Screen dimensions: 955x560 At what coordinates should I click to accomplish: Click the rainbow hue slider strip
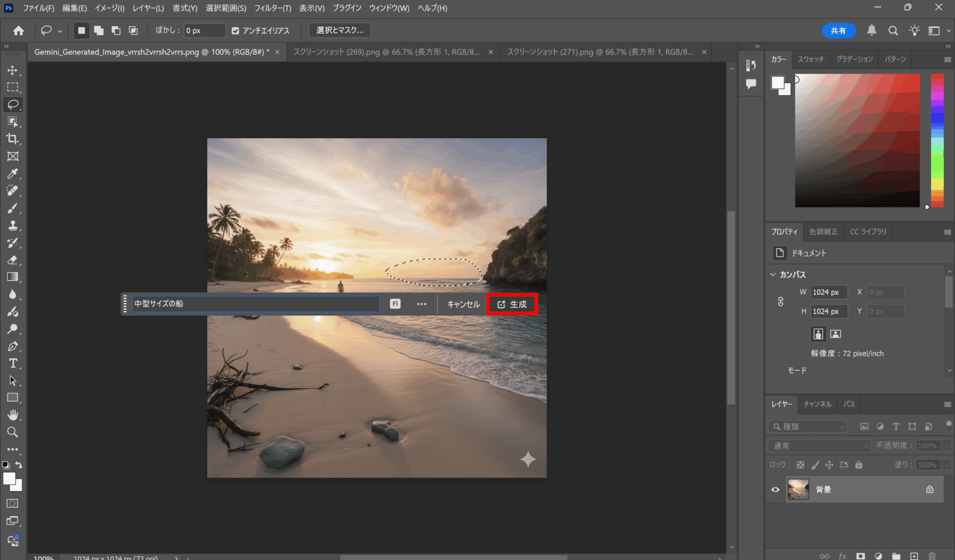[937, 140]
